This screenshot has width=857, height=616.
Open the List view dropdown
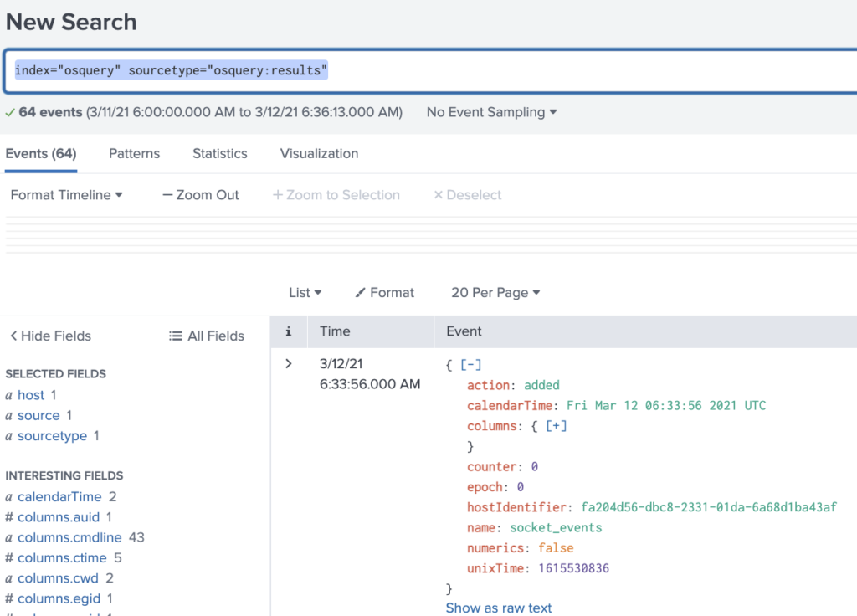pos(305,292)
